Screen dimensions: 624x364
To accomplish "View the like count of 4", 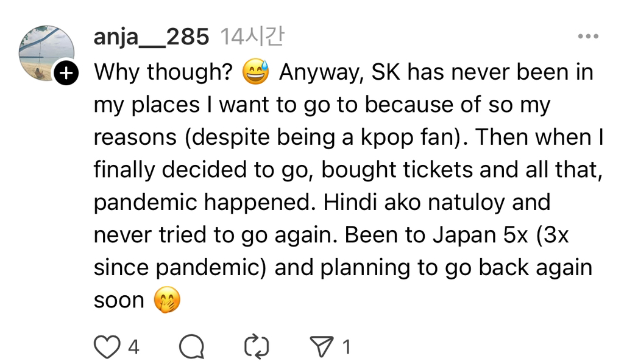I will click(133, 348).
